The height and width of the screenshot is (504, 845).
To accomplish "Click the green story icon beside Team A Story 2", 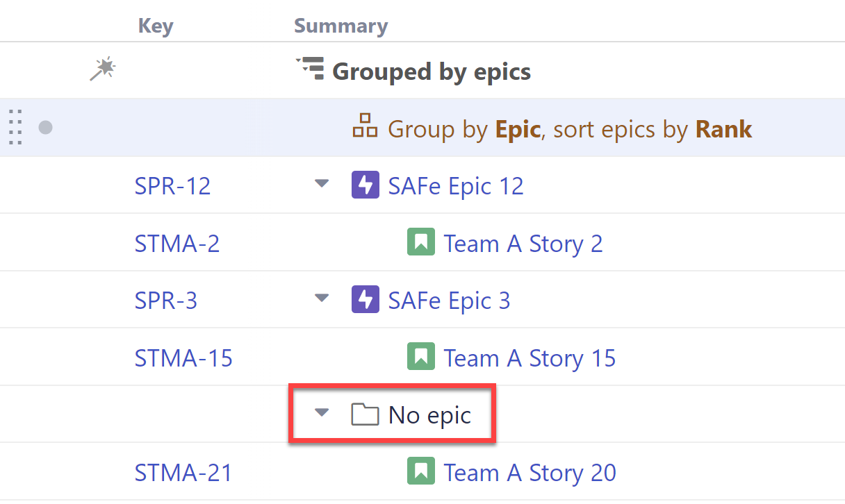I will [420, 242].
